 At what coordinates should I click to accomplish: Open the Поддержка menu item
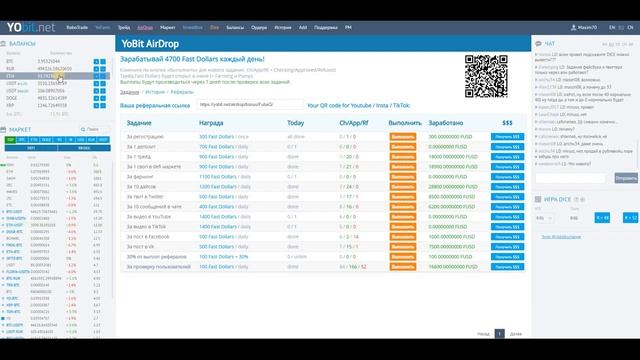click(326, 27)
